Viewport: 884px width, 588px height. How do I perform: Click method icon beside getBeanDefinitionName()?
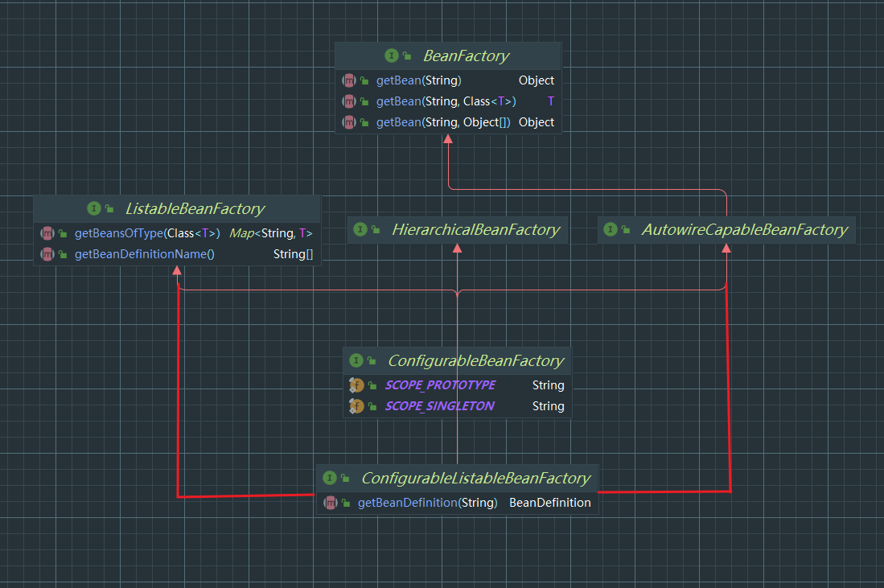(47, 254)
